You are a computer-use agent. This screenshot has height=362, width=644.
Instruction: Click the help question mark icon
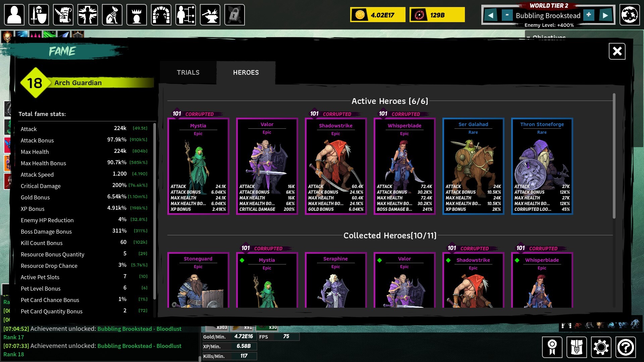pos(625,347)
